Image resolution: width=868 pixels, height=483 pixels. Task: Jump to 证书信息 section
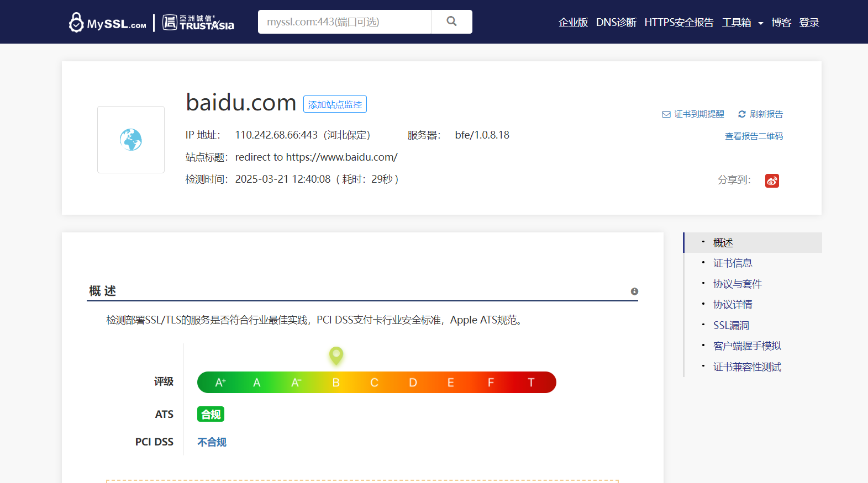733,263
